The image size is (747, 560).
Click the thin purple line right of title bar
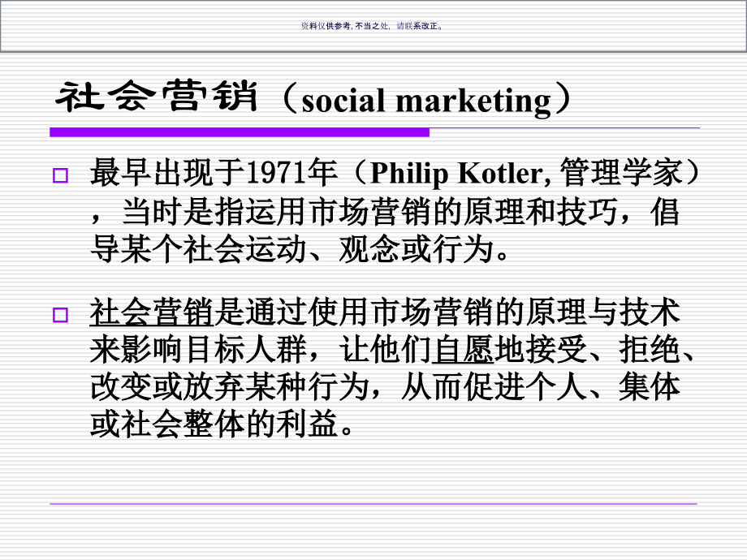(564, 128)
